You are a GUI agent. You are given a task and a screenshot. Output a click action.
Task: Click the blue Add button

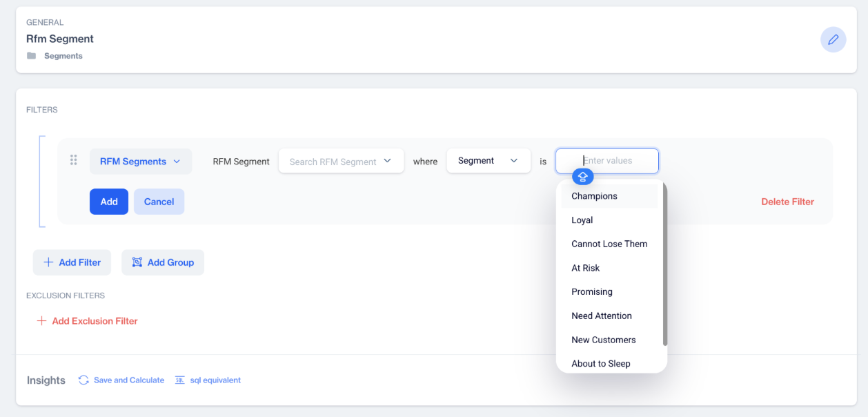[x=109, y=202]
